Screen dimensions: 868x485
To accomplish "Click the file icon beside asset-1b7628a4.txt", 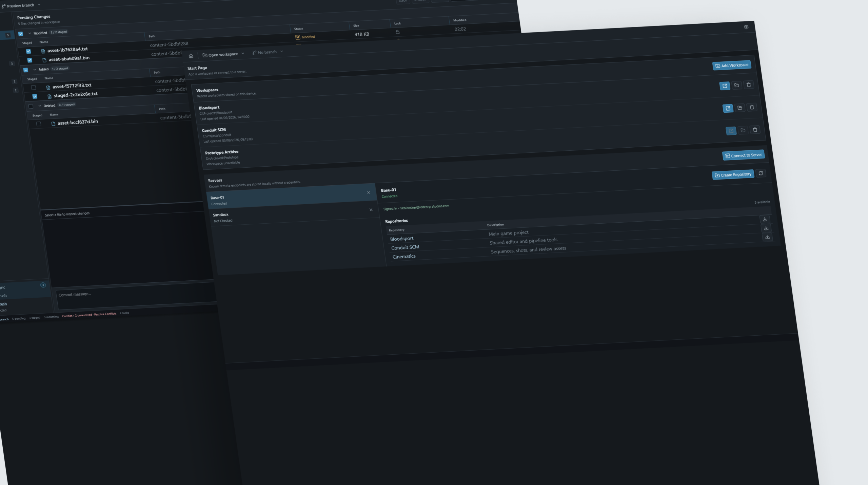I will tap(43, 51).
